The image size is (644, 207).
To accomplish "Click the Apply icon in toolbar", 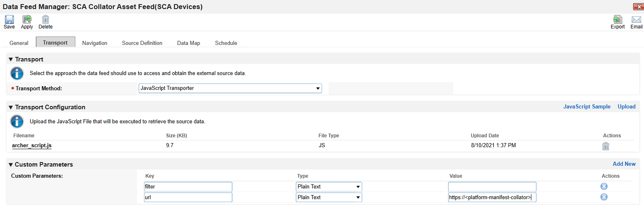I will click(x=27, y=20).
